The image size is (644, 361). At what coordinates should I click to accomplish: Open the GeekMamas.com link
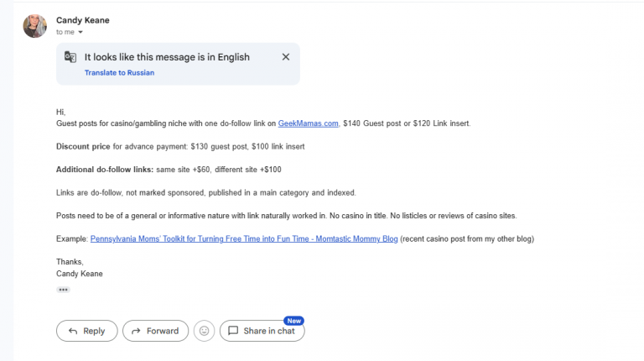308,123
